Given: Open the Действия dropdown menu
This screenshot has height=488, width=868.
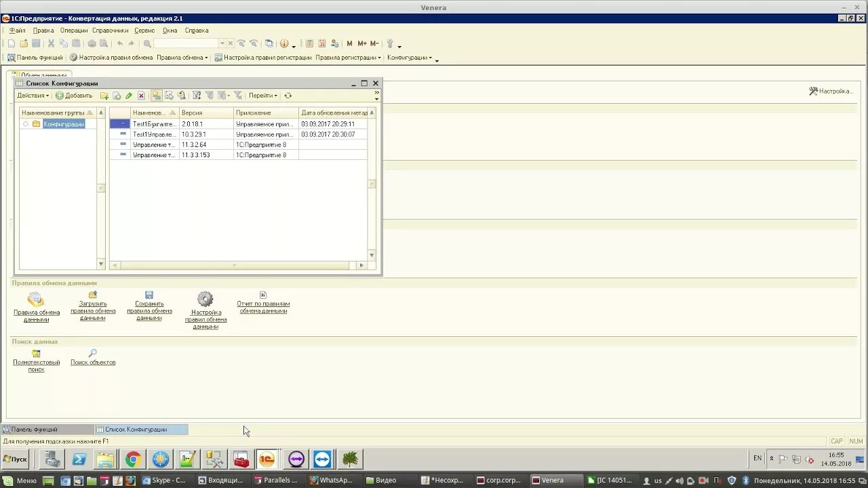Looking at the screenshot, I should 33,96.
